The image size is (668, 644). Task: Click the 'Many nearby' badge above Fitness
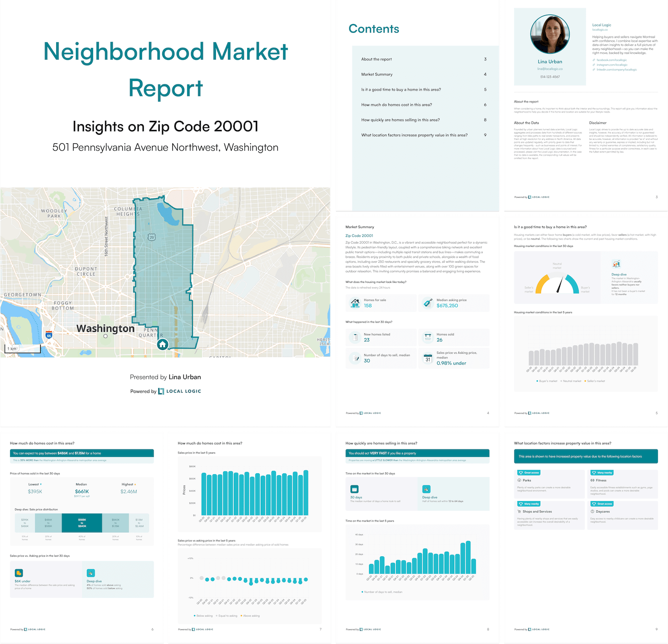pyautogui.click(x=602, y=473)
